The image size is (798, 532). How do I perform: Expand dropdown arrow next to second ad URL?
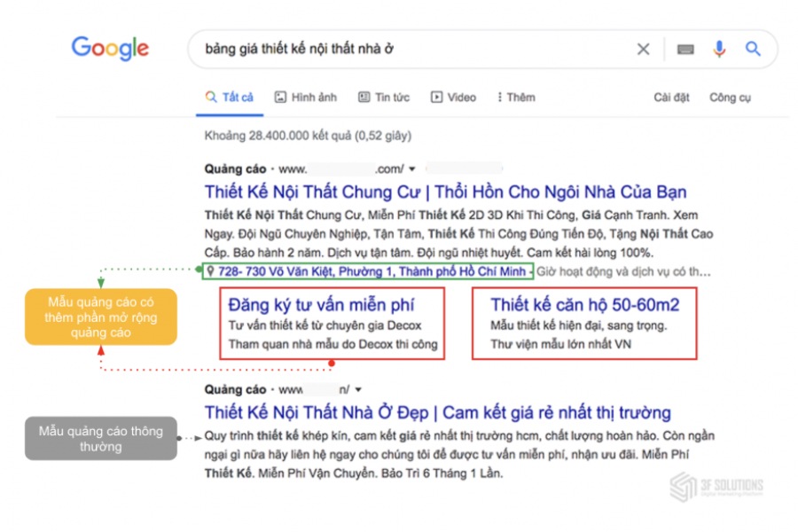[358, 390]
